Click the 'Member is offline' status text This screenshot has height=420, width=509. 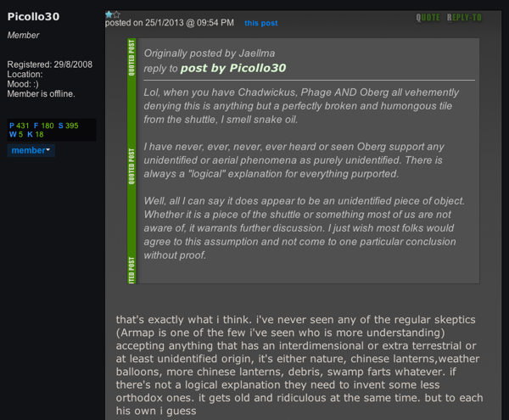click(41, 93)
